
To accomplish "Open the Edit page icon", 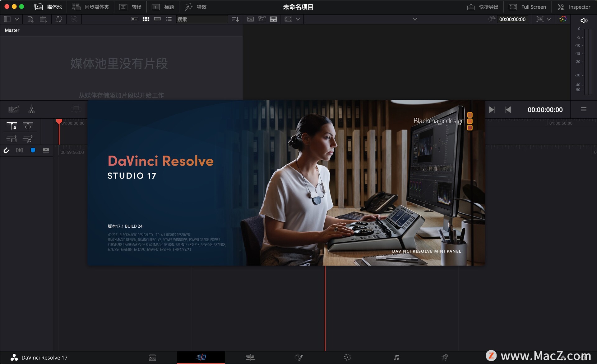I will point(250,357).
